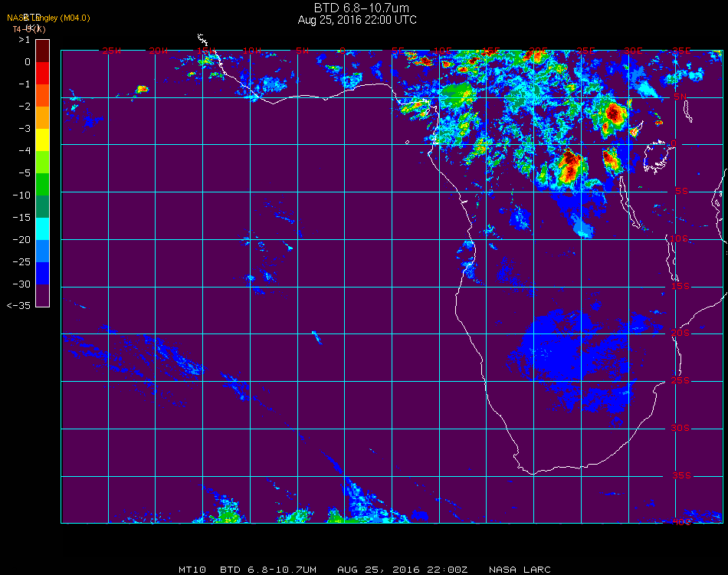Click the '-5' legend value
728x575 pixels.
(25, 172)
